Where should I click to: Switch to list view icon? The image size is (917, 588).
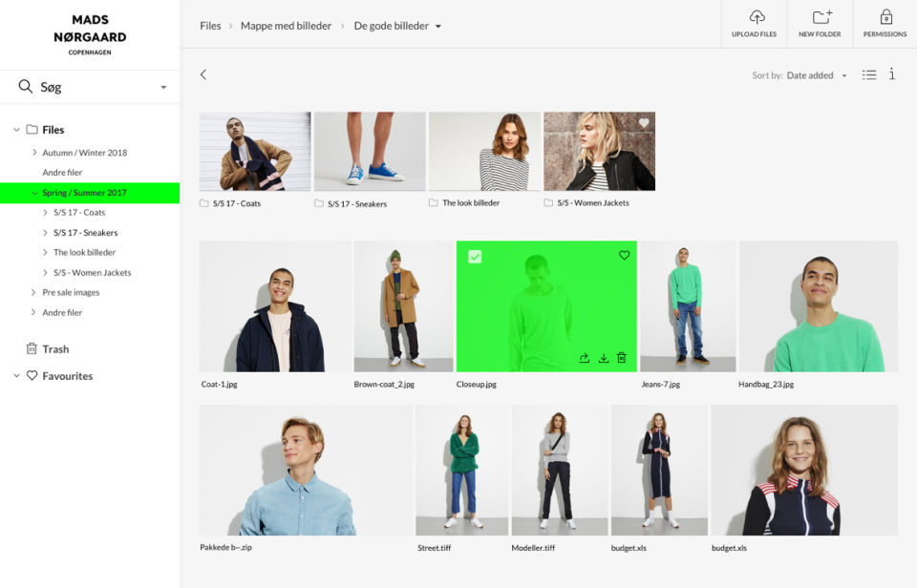[869, 74]
